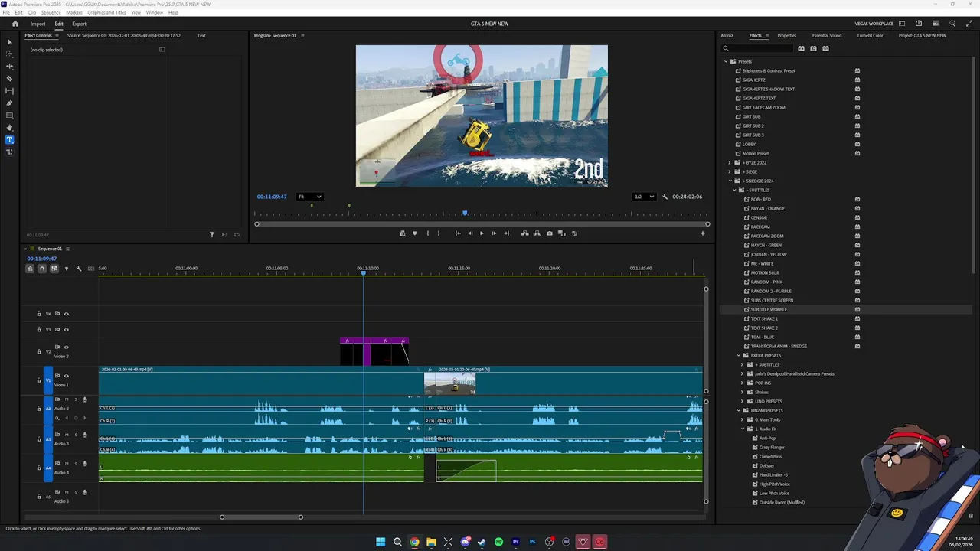980x551 pixels.
Task: Collapse the EXTRA PRESETS folder
Action: tap(739, 355)
